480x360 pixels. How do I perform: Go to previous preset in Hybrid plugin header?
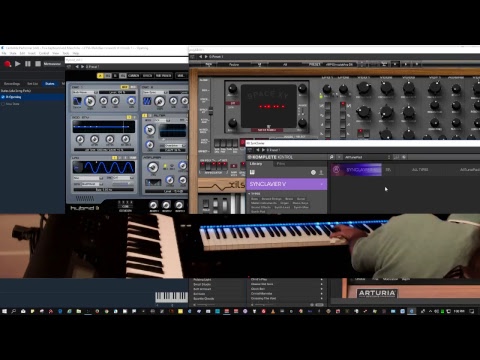tap(77, 67)
